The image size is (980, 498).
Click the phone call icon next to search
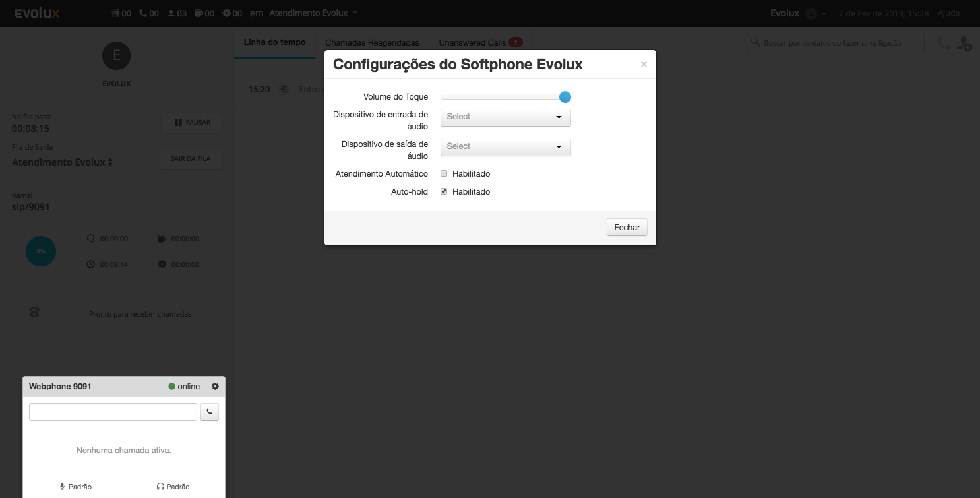tap(944, 43)
